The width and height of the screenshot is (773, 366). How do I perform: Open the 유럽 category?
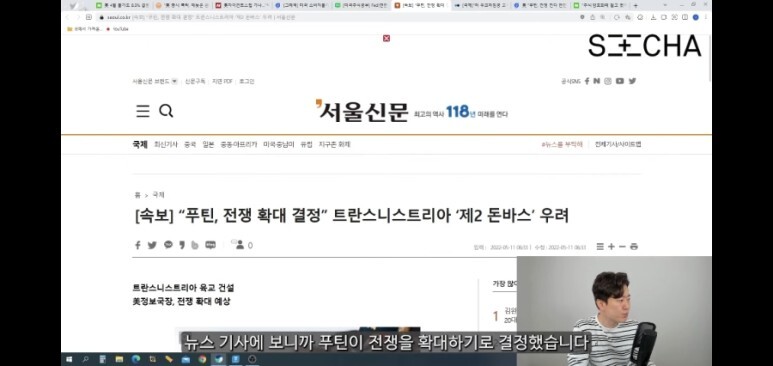[306, 145]
